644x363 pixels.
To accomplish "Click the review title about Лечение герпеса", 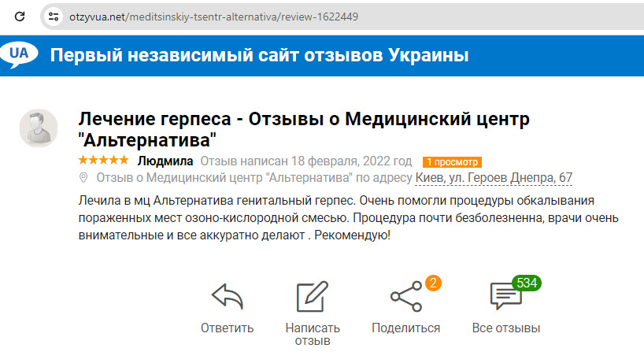I will point(305,130).
